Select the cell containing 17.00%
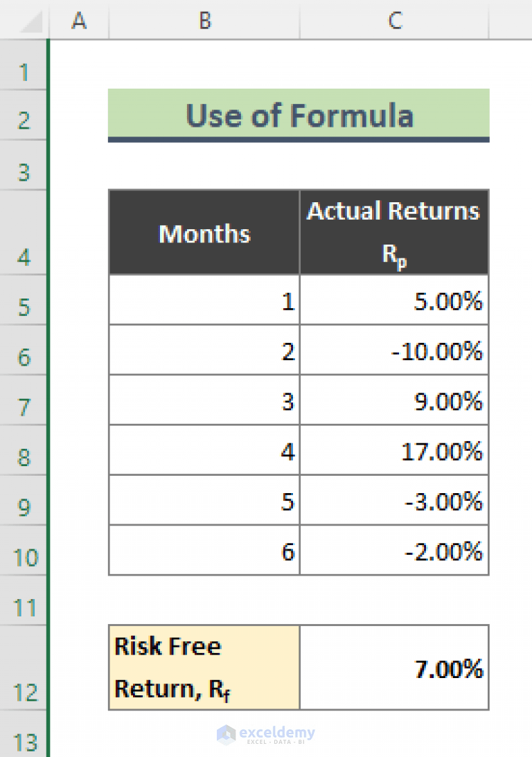 click(x=394, y=450)
